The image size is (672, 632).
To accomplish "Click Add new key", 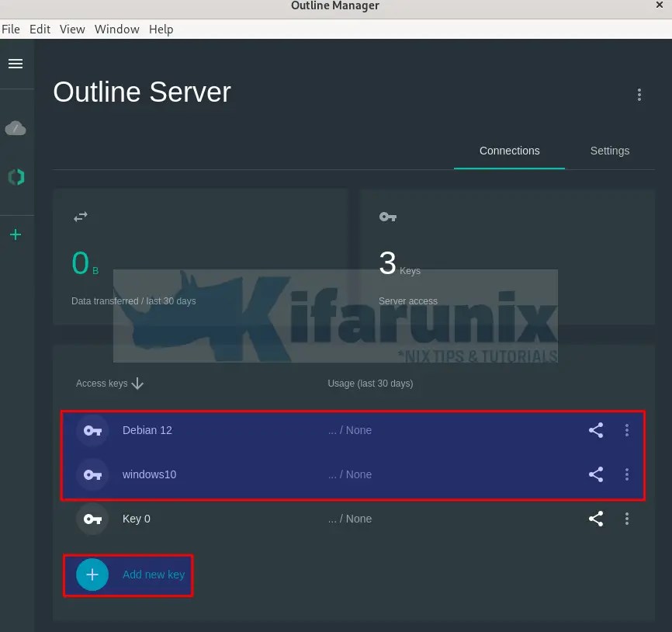I will tap(153, 575).
